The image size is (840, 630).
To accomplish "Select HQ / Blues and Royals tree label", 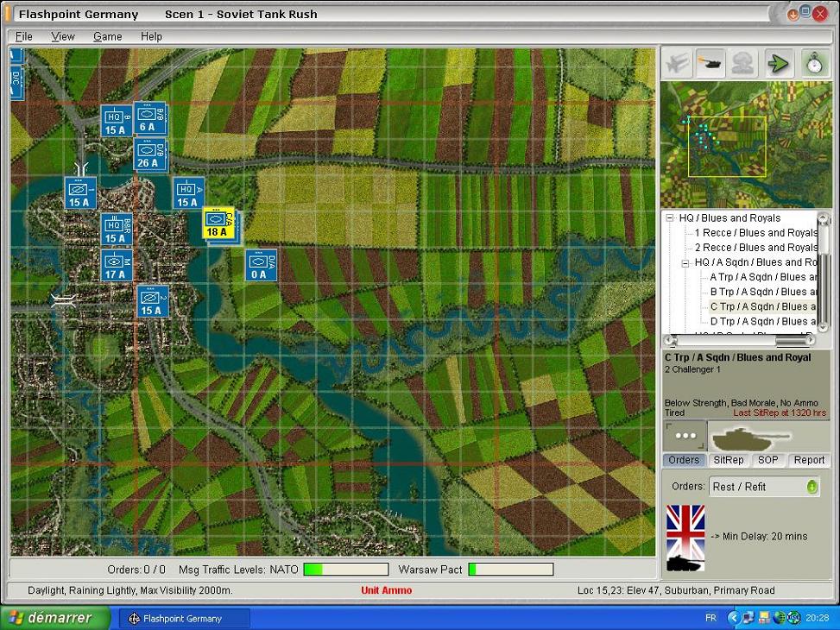I will click(x=729, y=218).
